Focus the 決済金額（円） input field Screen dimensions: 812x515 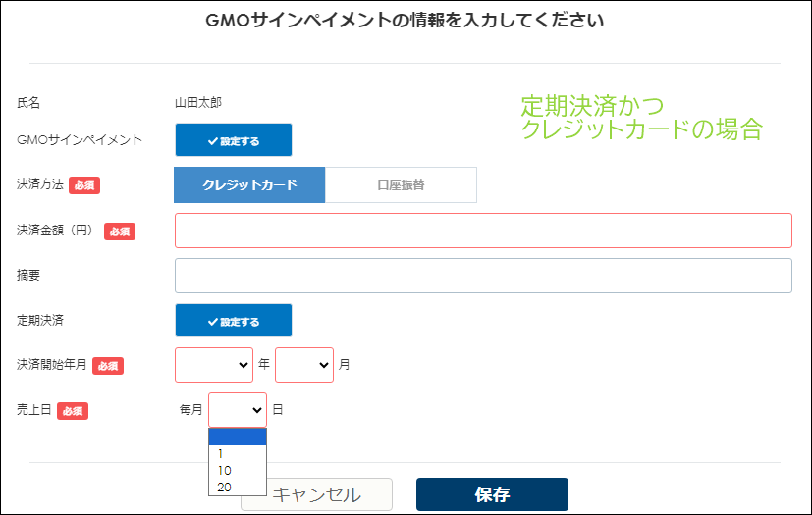point(483,231)
